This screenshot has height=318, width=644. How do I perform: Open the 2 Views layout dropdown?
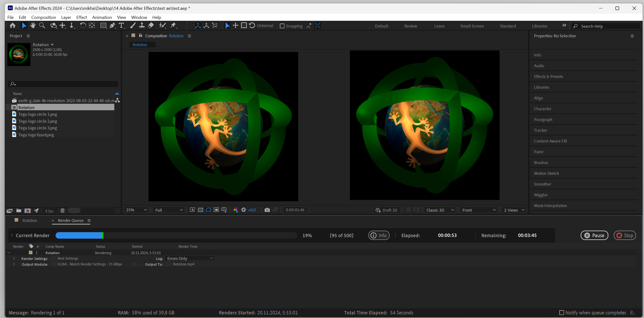coord(514,210)
